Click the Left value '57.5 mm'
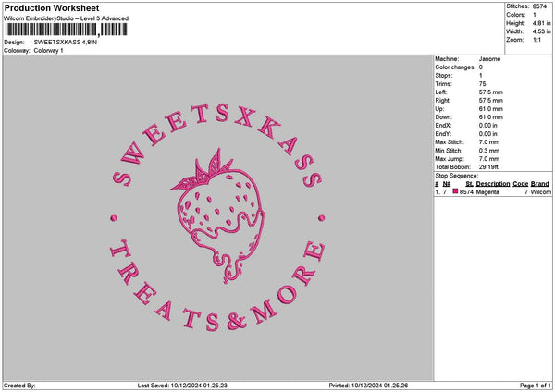 coord(490,92)
